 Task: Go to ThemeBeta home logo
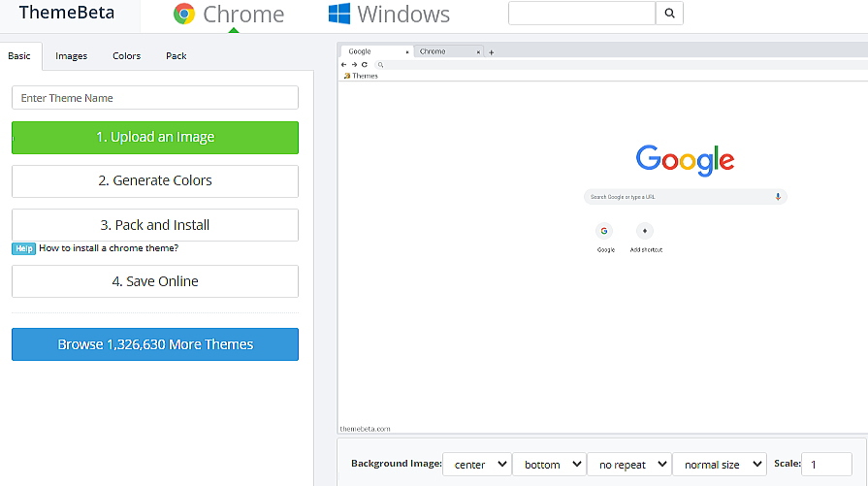[67, 13]
